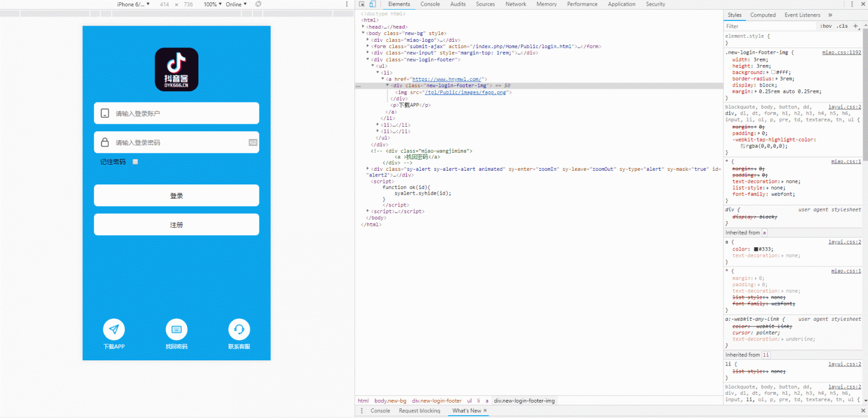Switch to the Audits tab

458,4
